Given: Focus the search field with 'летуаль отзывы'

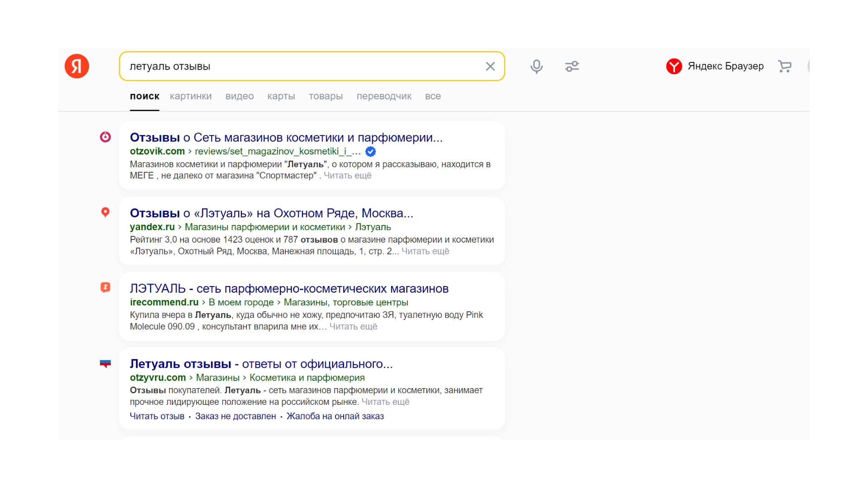Looking at the screenshot, I should pos(312,66).
